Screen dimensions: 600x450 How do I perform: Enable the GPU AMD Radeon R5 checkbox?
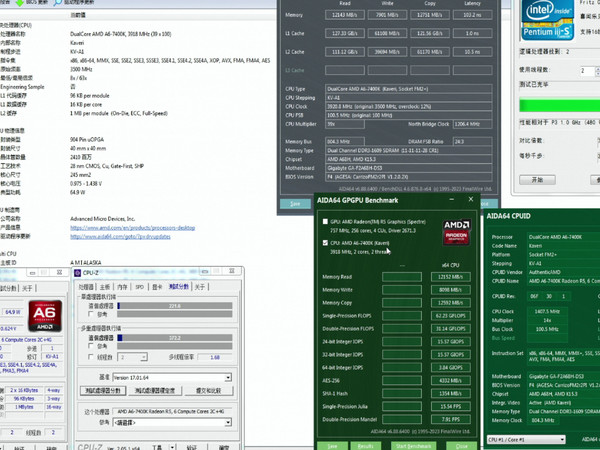[x=325, y=222]
